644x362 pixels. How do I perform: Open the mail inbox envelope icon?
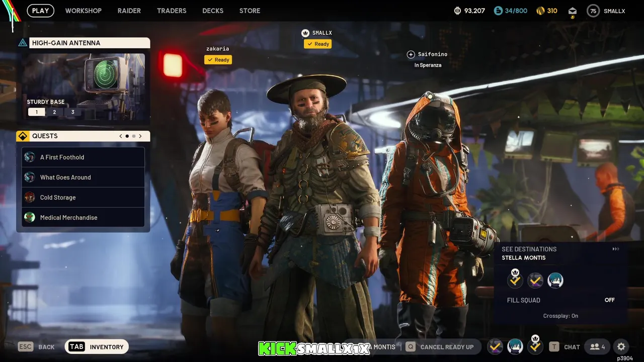click(573, 11)
